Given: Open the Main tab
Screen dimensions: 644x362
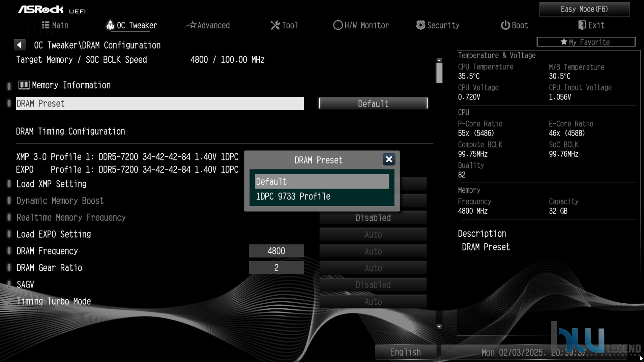Looking at the screenshot, I should pyautogui.click(x=55, y=25).
